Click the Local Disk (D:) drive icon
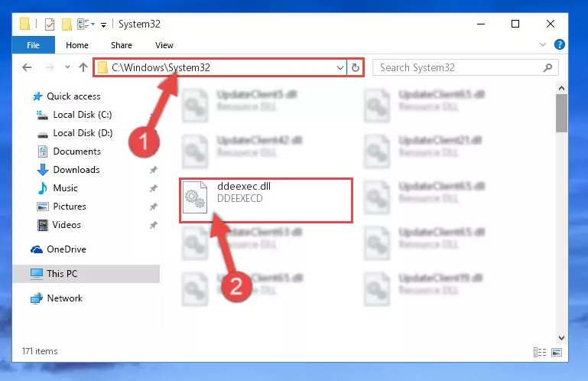Viewport: 588px width, 381px height. [43, 135]
